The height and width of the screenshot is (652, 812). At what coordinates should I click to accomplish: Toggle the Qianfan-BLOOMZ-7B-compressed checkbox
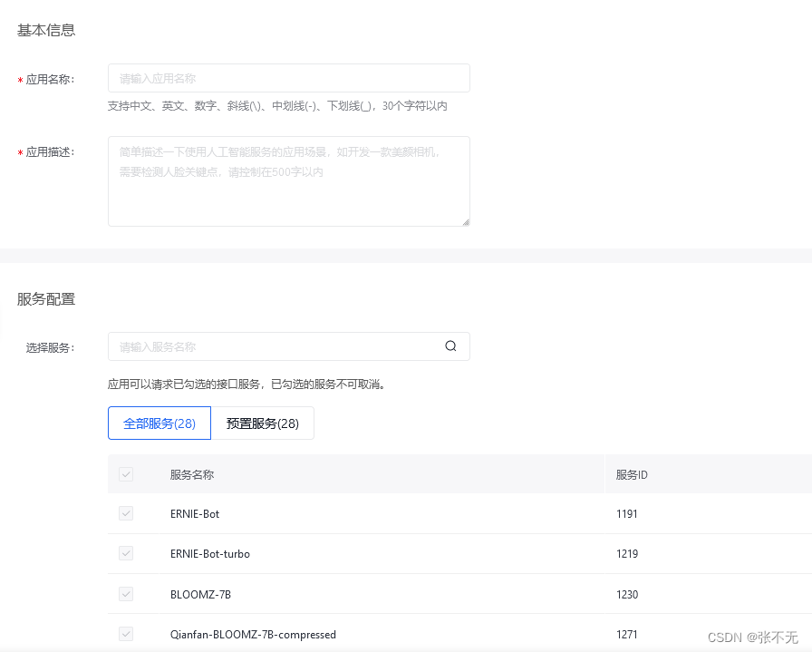pyautogui.click(x=126, y=634)
